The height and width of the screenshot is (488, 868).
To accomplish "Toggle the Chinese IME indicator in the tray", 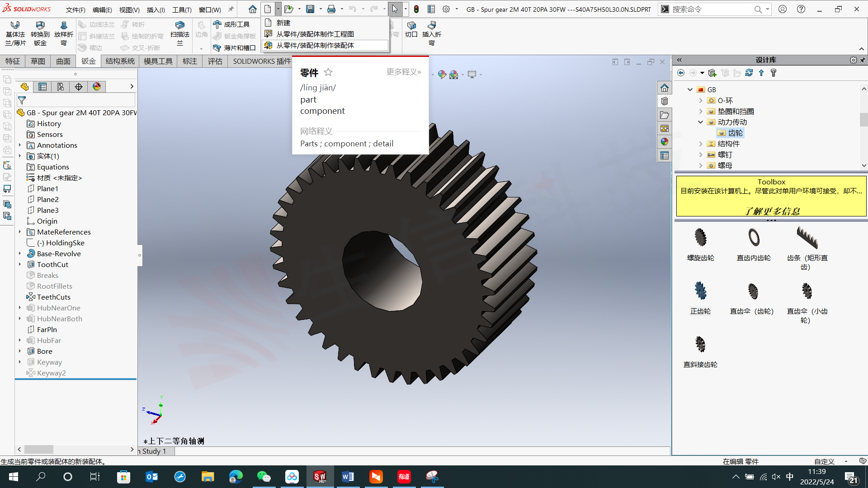I will (790, 477).
